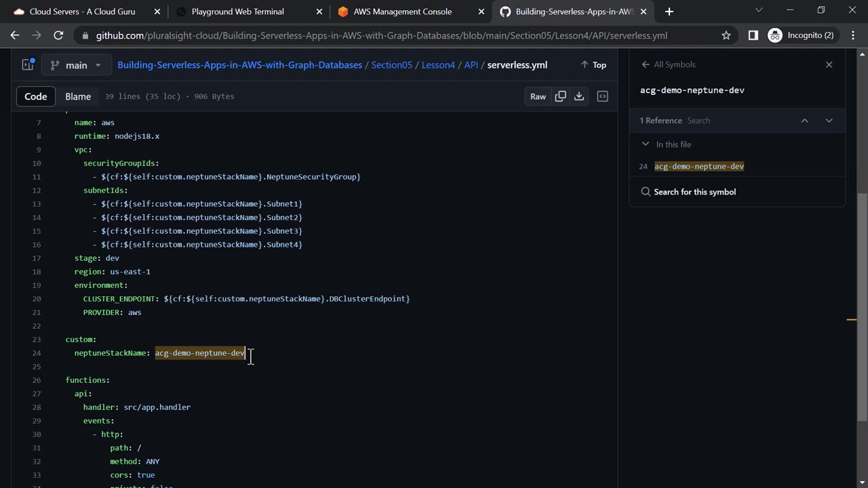Jump to next reference chevron

[x=829, y=121]
